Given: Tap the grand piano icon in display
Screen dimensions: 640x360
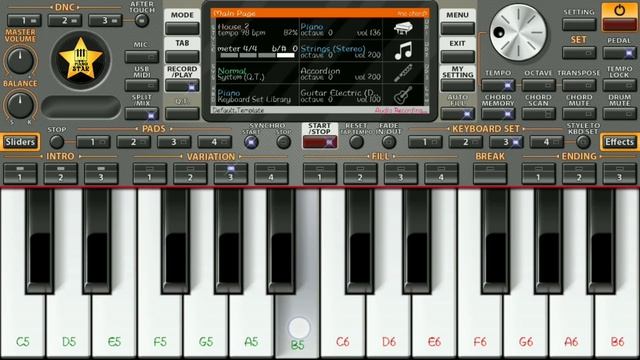Looking at the screenshot, I should click(x=403, y=29).
